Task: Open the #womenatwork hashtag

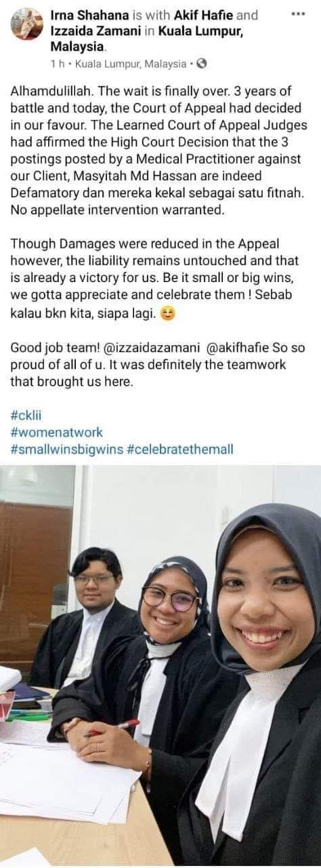Action: pyautogui.click(x=57, y=433)
